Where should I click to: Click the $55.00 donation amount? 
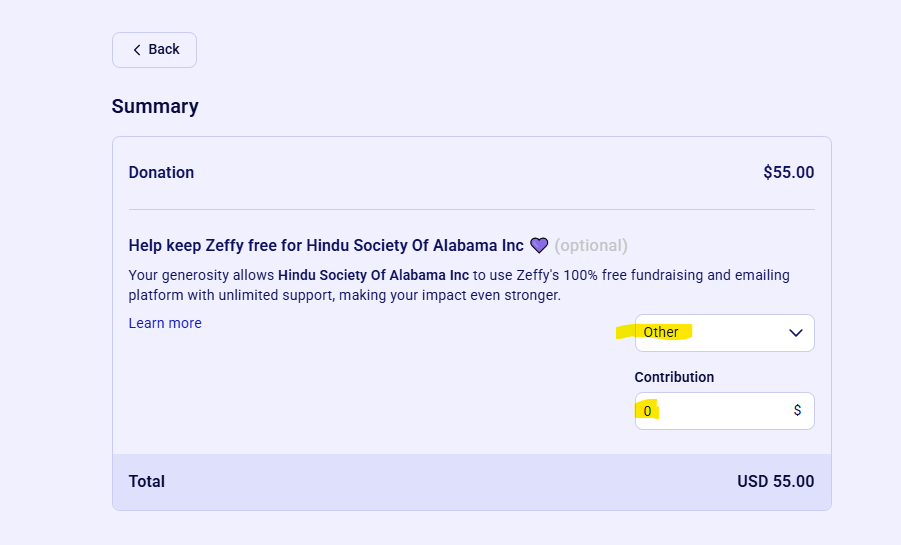click(x=788, y=172)
